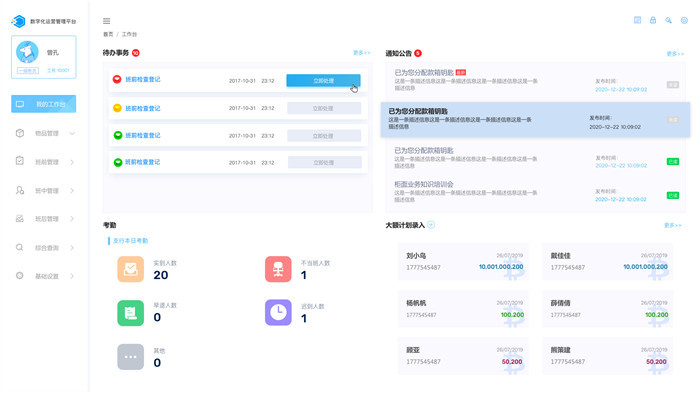This screenshot has height=393, width=700.
Task: Open 班前检查登记 link on yellow-icon row
Action: click(142, 108)
